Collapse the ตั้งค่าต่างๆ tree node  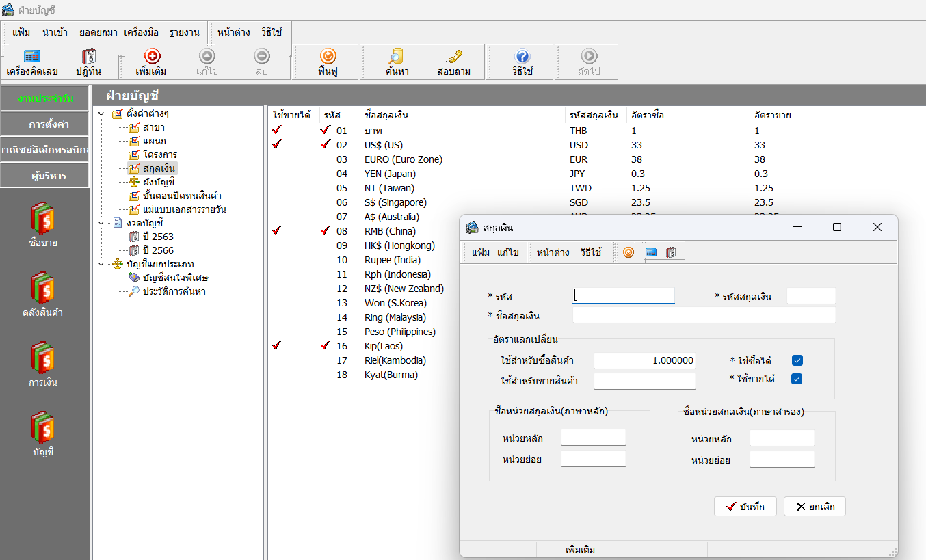tap(102, 114)
